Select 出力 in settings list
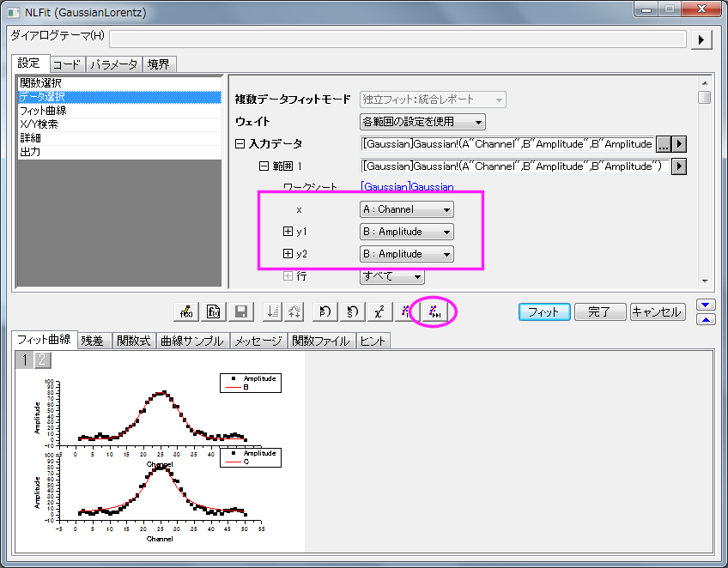728x568 pixels. click(x=119, y=152)
